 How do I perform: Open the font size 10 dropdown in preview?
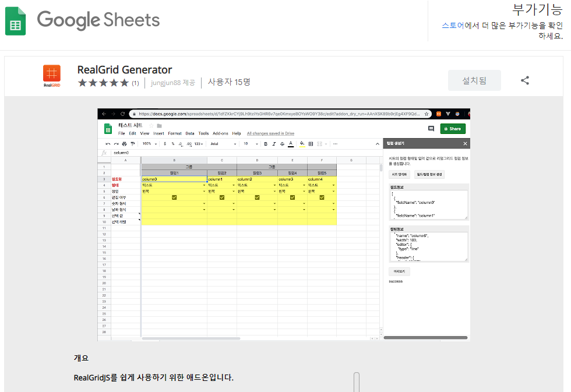251,144
